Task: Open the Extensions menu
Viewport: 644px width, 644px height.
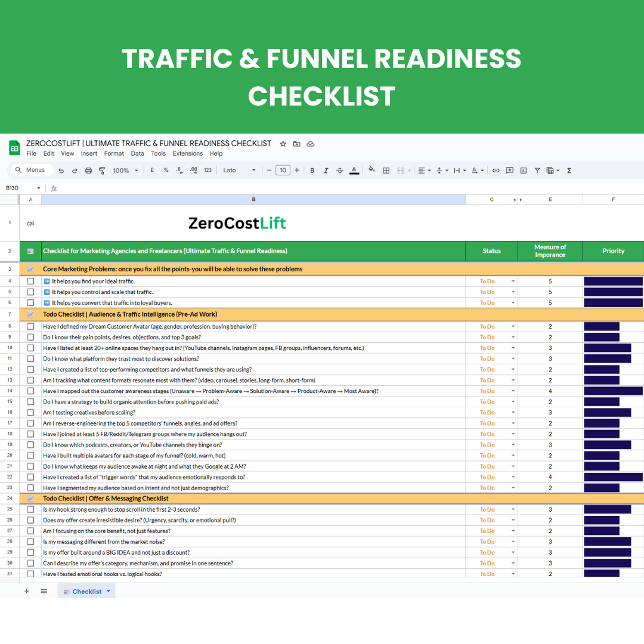Action: tap(187, 153)
